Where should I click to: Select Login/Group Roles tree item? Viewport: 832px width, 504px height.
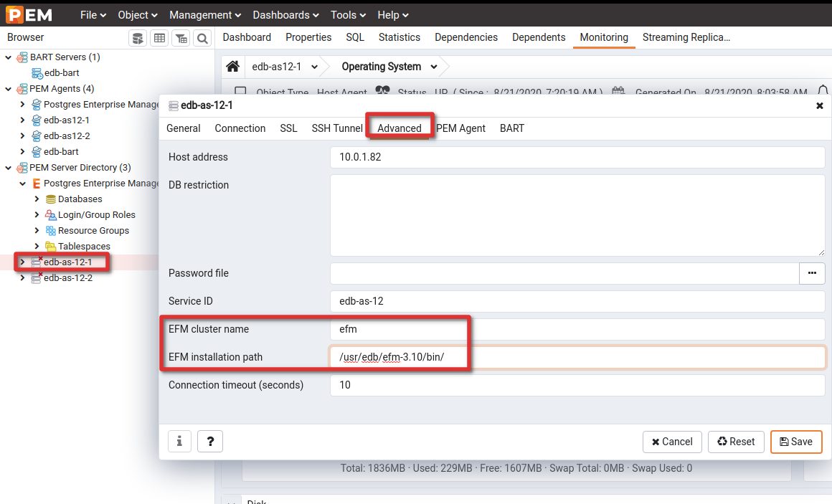click(x=97, y=215)
